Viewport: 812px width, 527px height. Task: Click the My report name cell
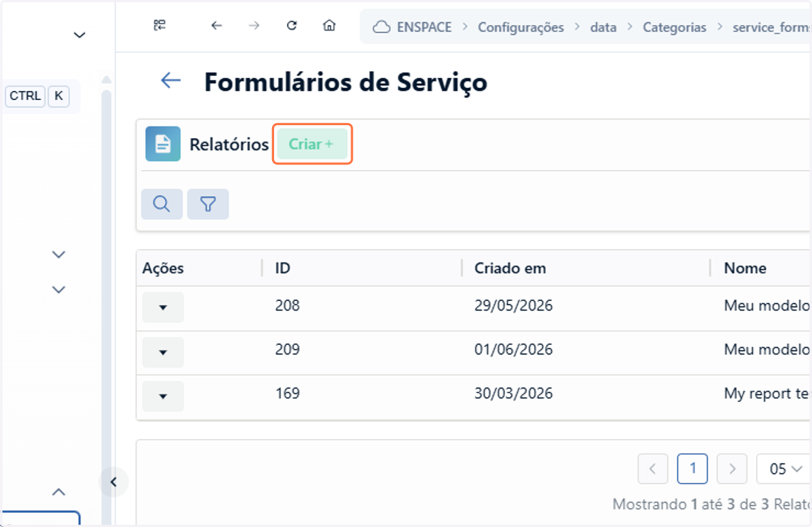(767, 393)
